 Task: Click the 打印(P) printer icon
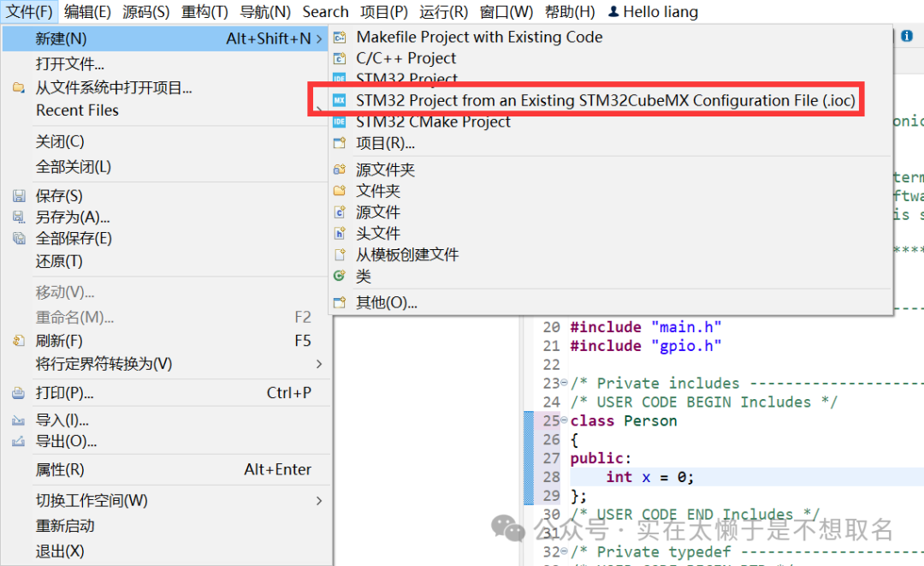19,393
